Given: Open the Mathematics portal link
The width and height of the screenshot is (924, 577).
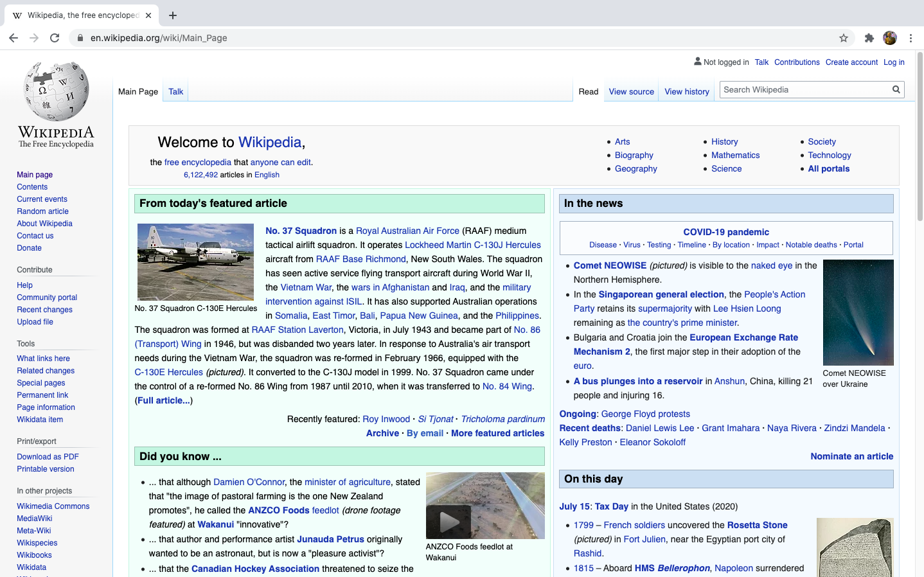Looking at the screenshot, I should click(735, 155).
